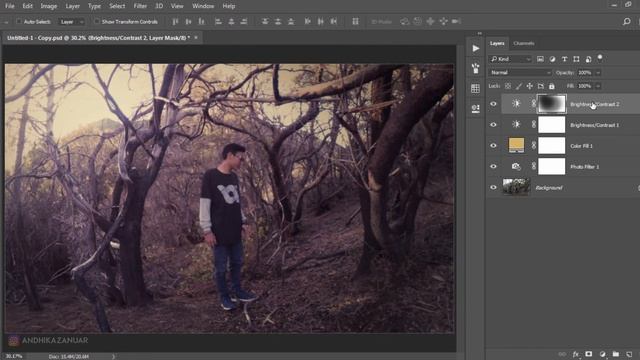This screenshot has width=640, height=360.
Task: Open the Opacity slider dropdown arrow
Action: click(x=598, y=73)
